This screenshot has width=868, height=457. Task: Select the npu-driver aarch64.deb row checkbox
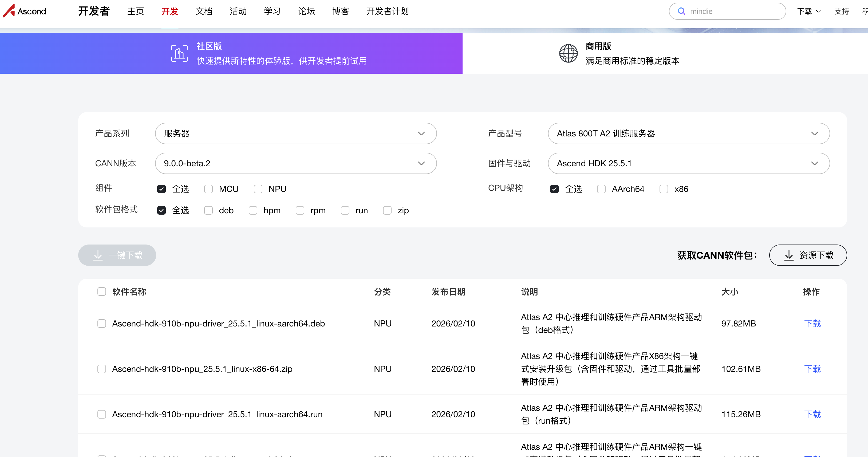pyautogui.click(x=101, y=324)
